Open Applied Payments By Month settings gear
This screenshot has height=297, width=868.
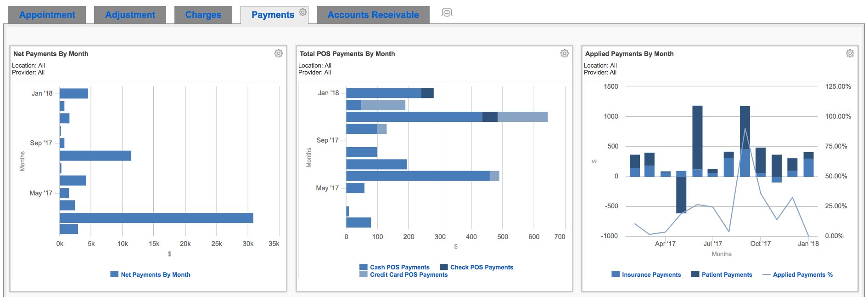point(850,53)
